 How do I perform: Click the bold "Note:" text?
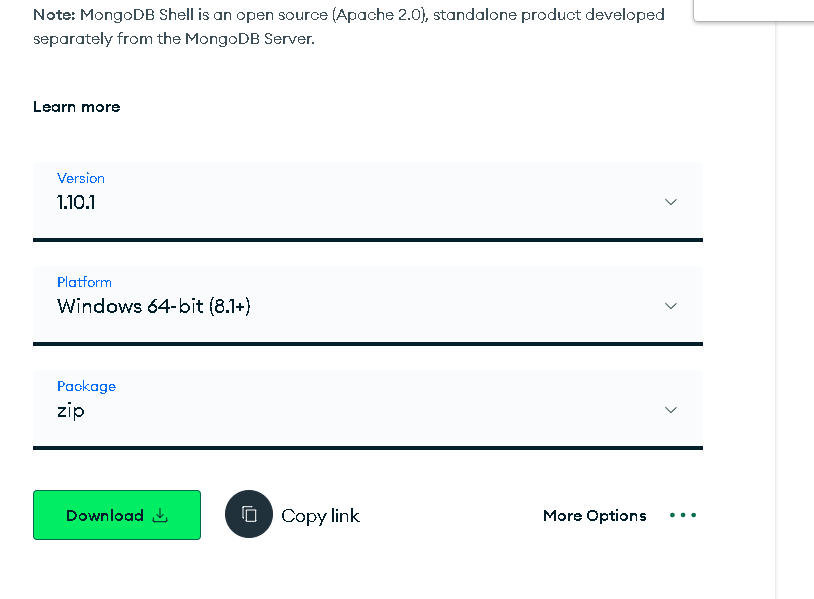(x=55, y=15)
